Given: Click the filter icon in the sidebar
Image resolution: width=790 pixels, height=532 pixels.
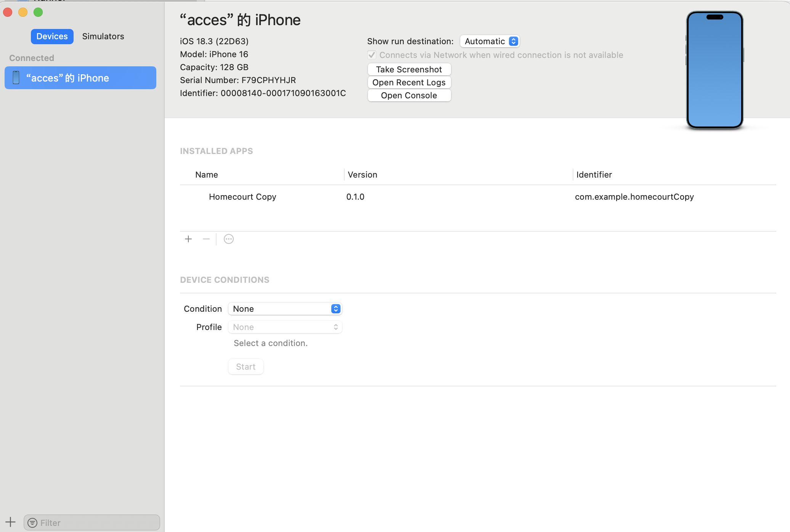Looking at the screenshot, I should pyautogui.click(x=32, y=523).
